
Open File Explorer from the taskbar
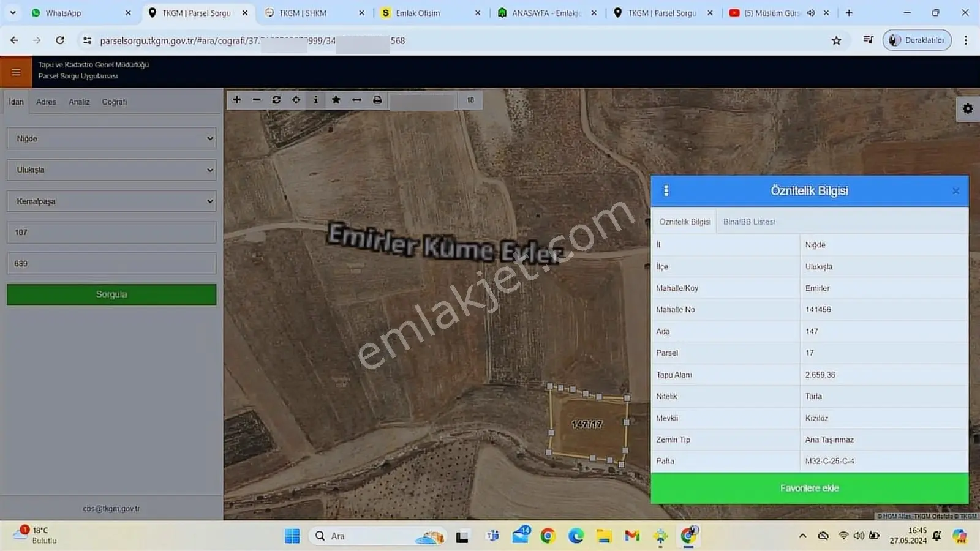tap(604, 536)
